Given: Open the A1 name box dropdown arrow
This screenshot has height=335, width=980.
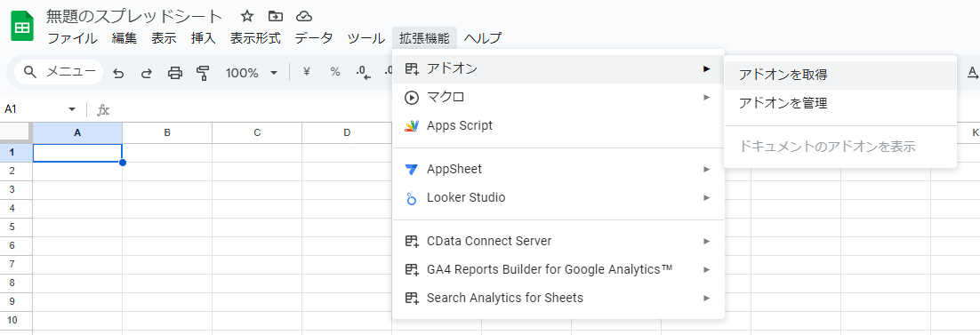Looking at the screenshot, I should [x=72, y=109].
